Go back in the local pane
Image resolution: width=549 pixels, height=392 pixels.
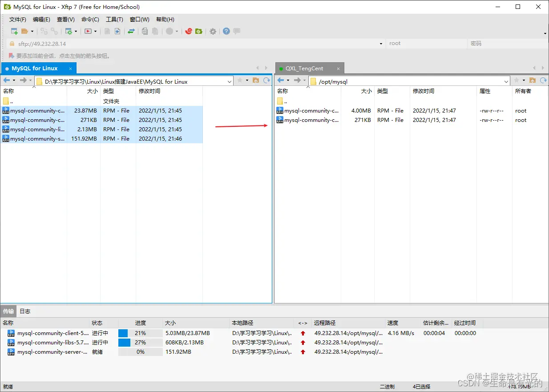(x=7, y=80)
